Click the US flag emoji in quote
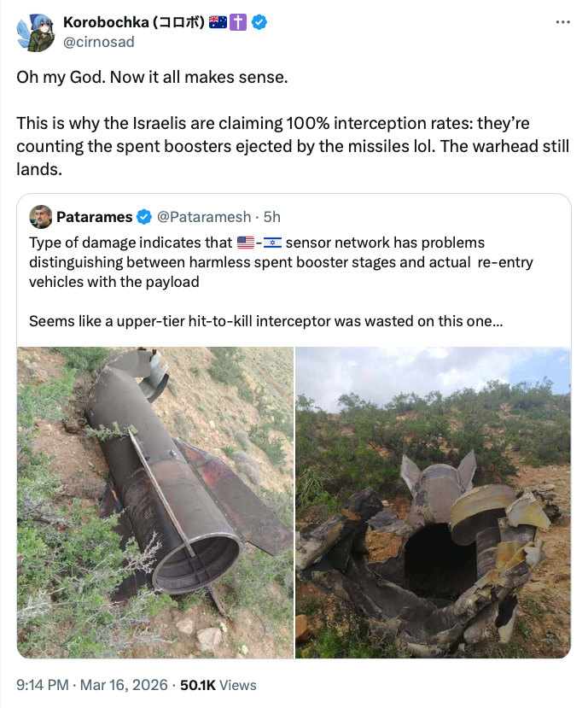Screen dimensions: 588x708 point(246,243)
